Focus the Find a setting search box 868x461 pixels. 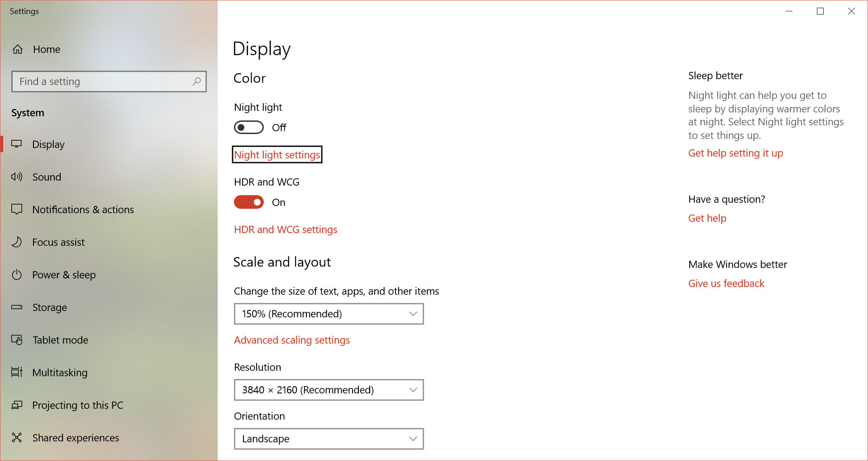click(x=109, y=82)
